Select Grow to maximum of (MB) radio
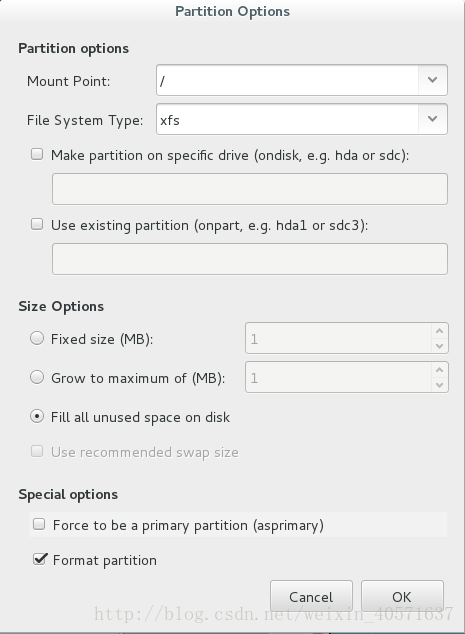Screen dimensions: 465x634 37,377
